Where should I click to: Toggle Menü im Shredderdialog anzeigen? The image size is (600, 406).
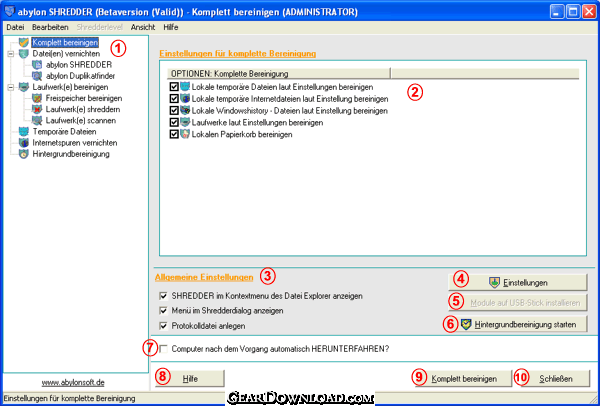[164, 310]
